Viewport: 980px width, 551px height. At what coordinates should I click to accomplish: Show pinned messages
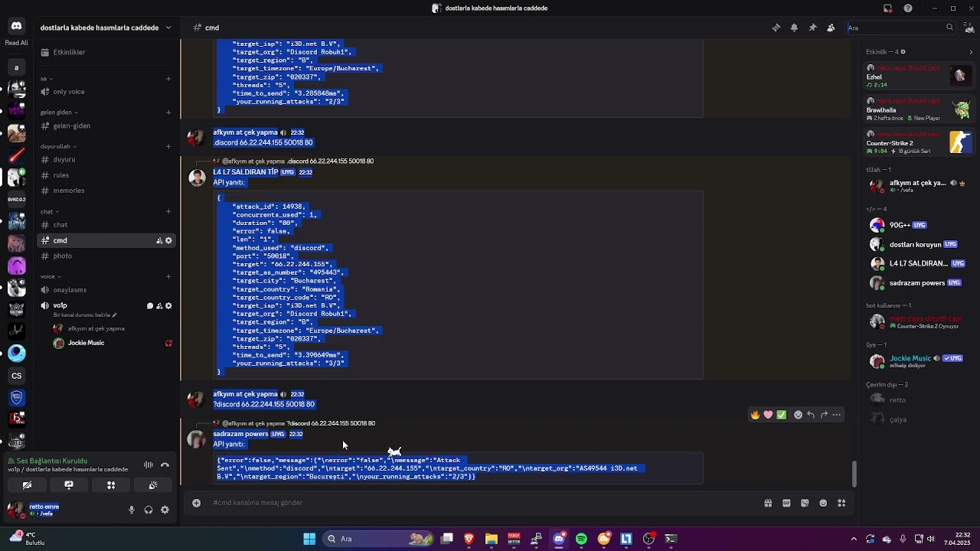[812, 28]
